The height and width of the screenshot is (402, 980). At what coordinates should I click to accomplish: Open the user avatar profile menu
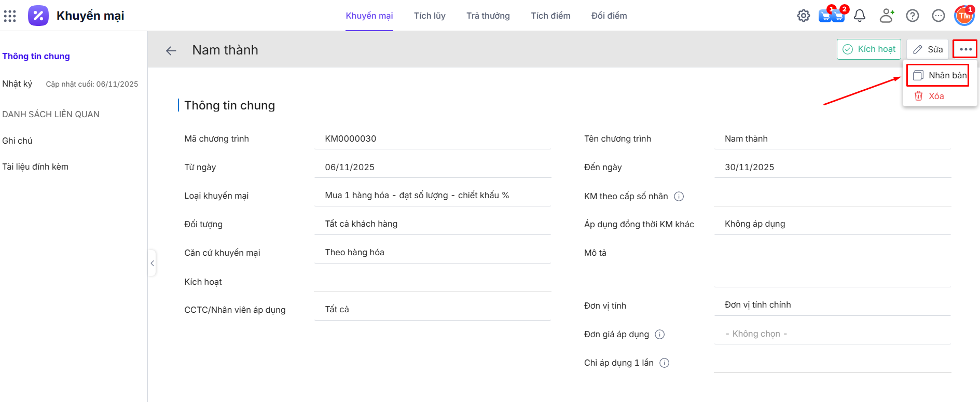coord(964,16)
